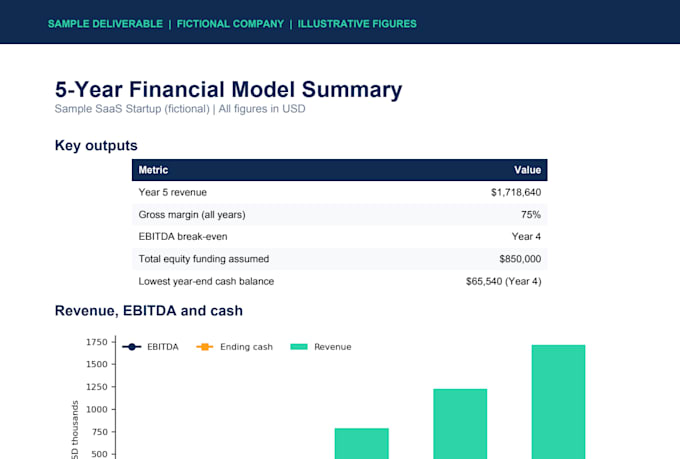Click the 'EBITDA' legend label

tap(163, 347)
